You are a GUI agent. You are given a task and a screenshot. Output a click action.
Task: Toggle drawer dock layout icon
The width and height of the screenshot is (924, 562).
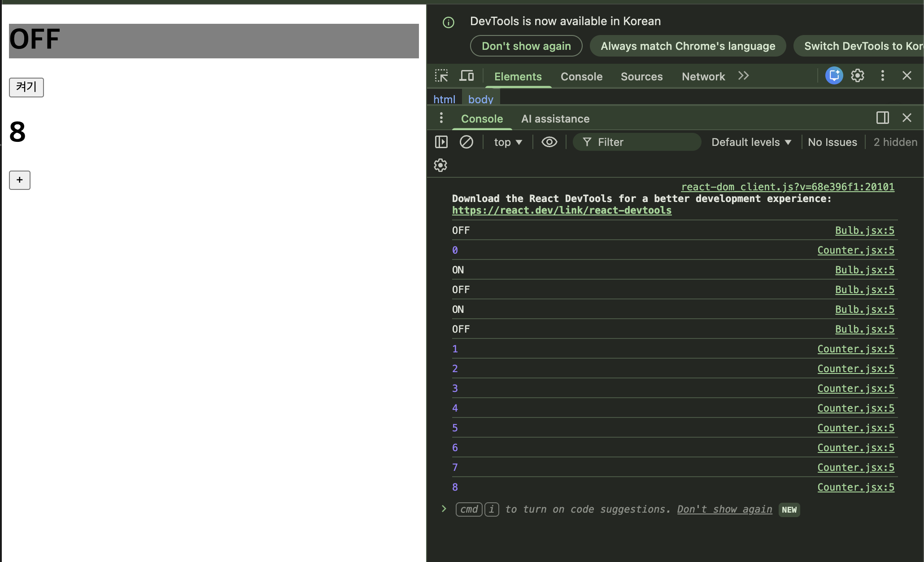(x=882, y=118)
